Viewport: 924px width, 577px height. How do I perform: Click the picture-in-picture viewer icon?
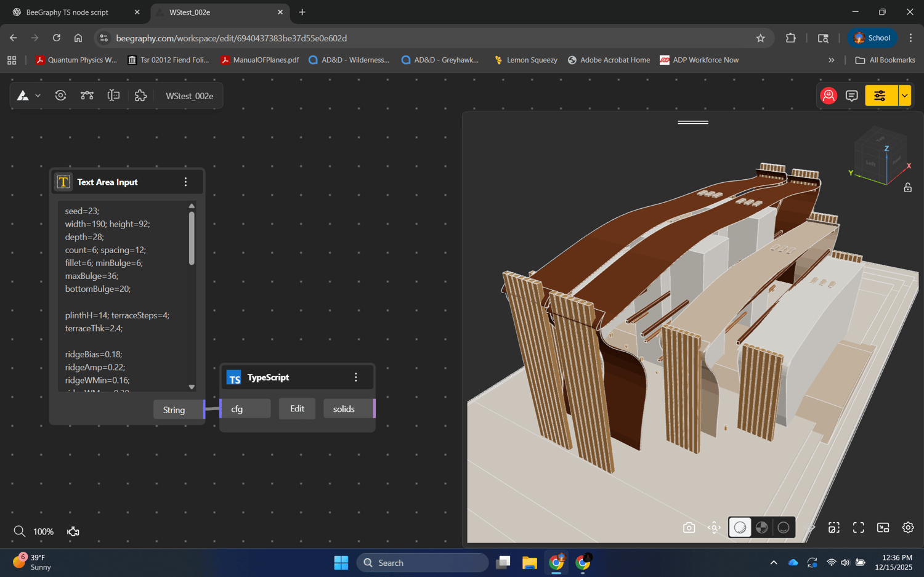(x=883, y=528)
